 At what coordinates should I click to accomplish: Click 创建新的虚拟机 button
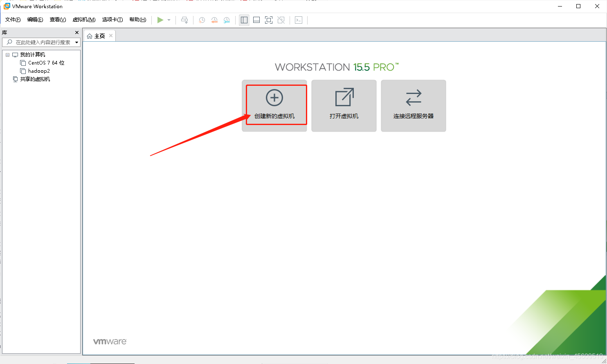tap(274, 105)
